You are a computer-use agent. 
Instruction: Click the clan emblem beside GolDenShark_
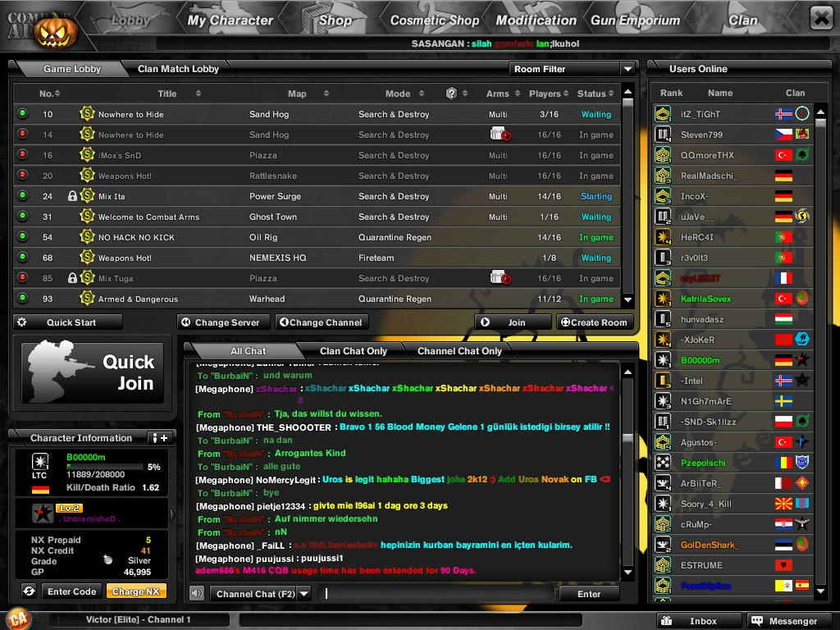[802, 545]
